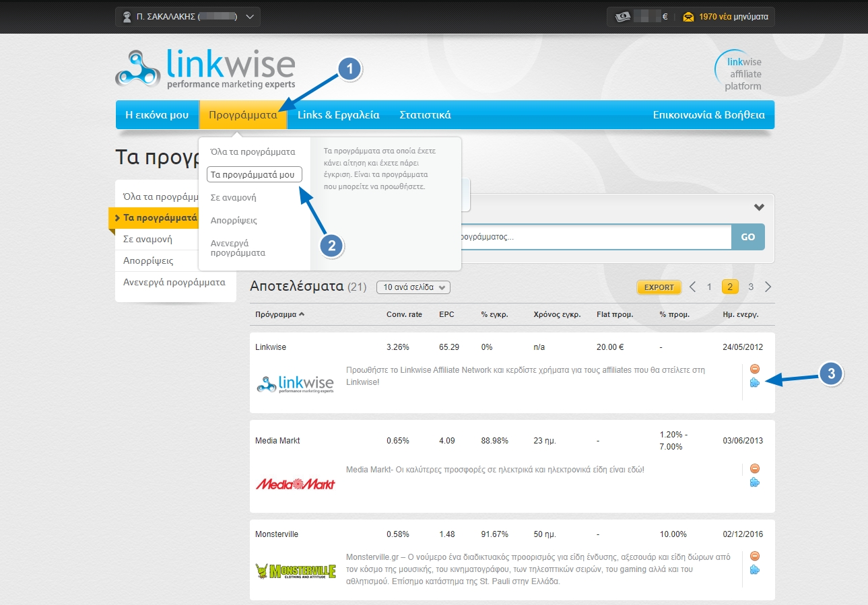
Task: Click the GO search button
Action: tap(747, 237)
